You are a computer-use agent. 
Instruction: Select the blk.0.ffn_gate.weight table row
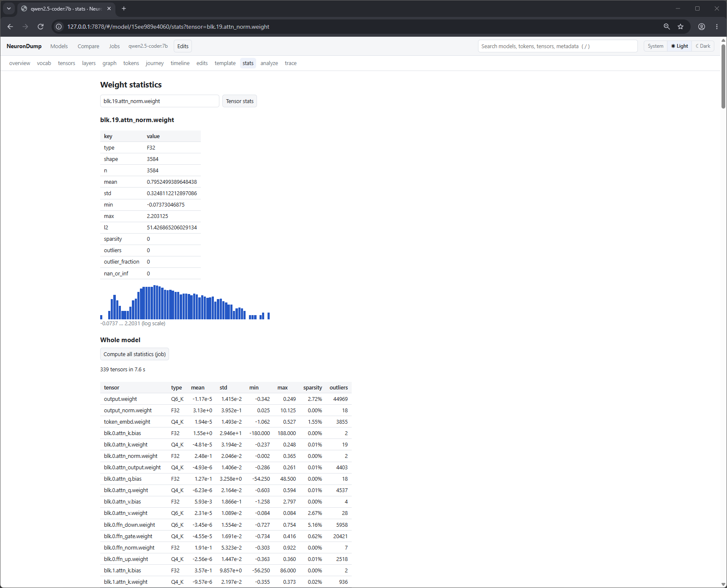click(x=226, y=536)
